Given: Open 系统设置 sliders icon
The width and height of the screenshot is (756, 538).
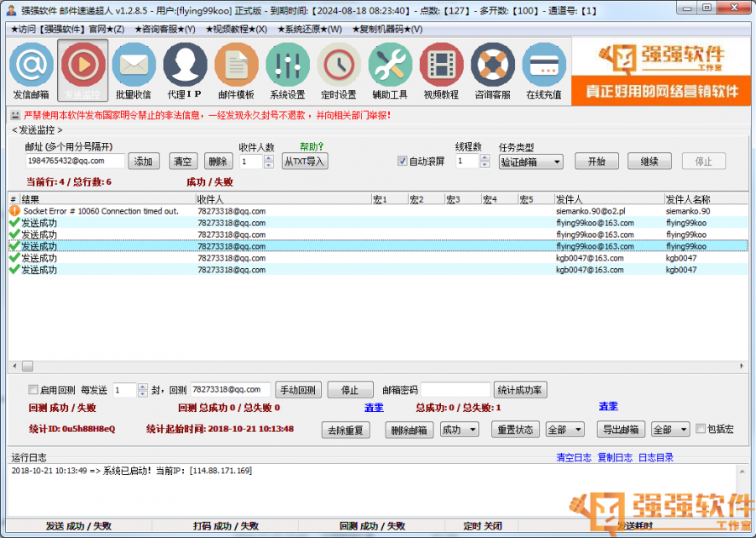Looking at the screenshot, I should [x=288, y=65].
